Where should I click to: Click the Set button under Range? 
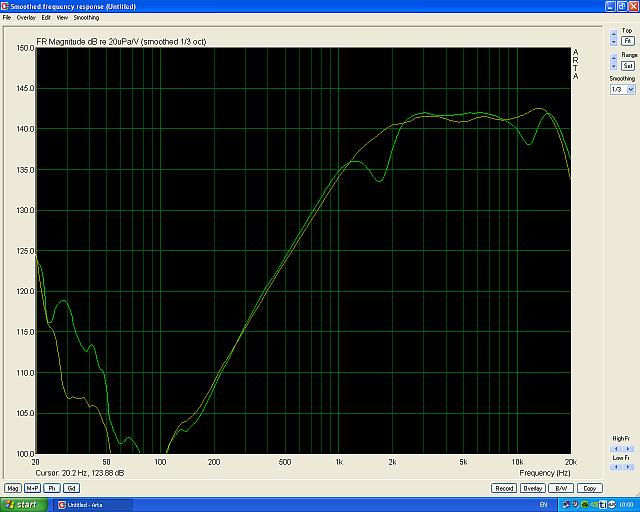628,65
